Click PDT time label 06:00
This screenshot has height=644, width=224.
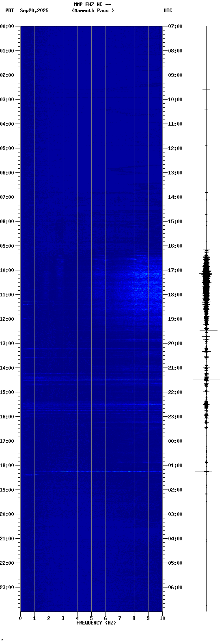pos(7,173)
